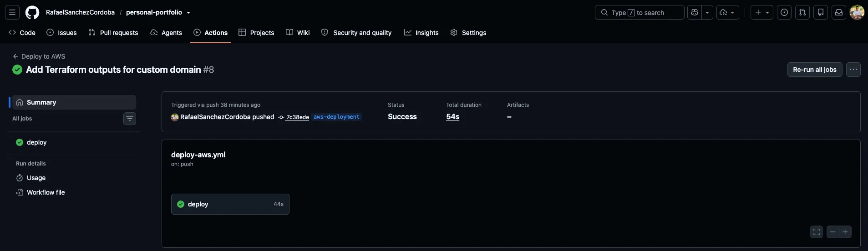868x251 pixels.
Task: Go back to Deploy to AWS workflow
Action: tap(39, 56)
